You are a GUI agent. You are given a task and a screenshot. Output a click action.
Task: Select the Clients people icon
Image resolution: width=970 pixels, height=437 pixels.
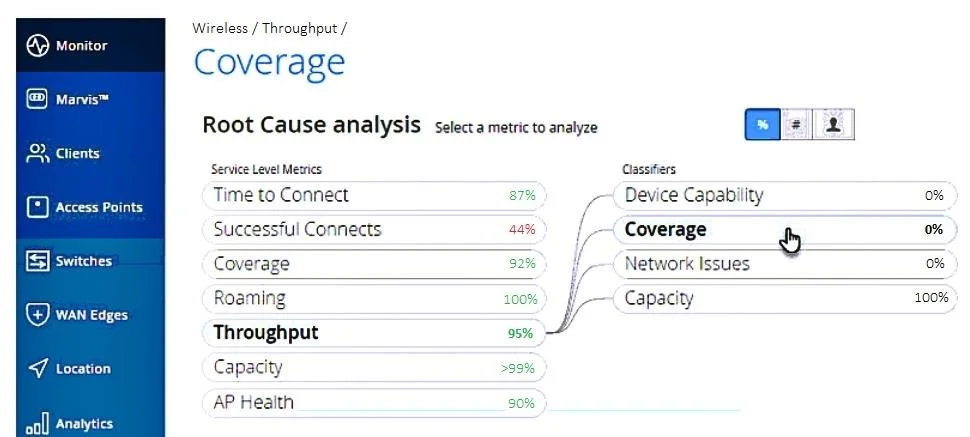pos(38,153)
